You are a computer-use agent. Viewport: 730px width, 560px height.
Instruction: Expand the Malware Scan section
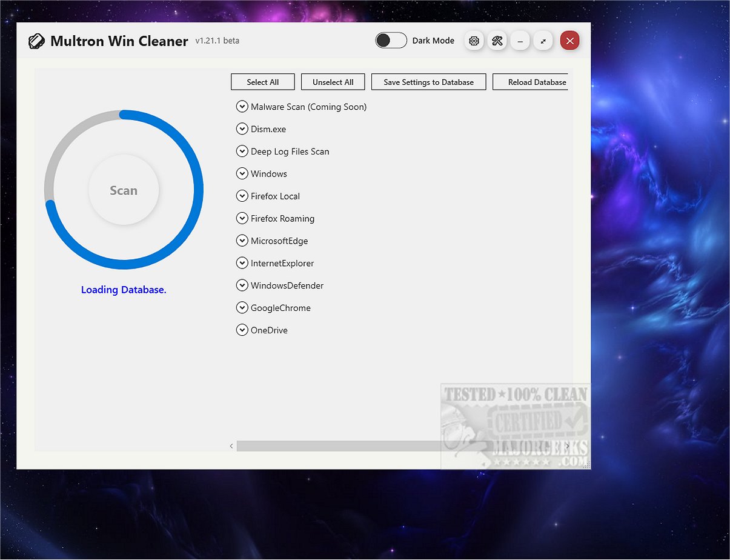tap(242, 107)
